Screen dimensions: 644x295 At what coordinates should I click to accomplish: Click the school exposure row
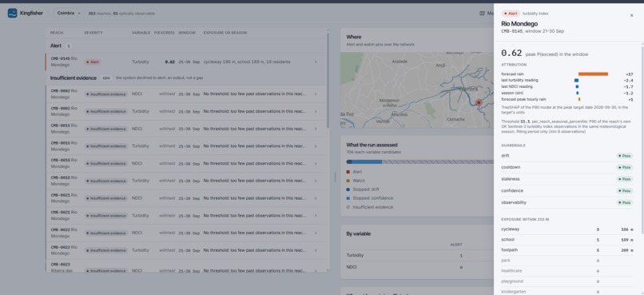pyautogui.click(x=566, y=240)
